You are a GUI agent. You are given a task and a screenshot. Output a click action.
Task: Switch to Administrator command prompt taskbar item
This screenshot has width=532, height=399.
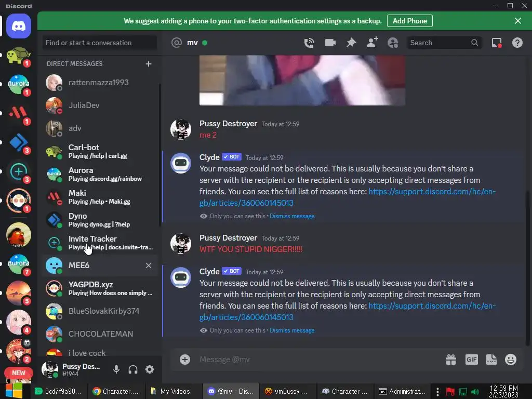(x=403, y=391)
